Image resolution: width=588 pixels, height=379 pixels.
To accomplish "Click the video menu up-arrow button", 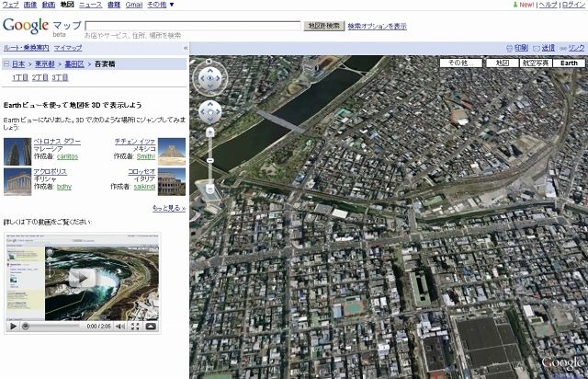I will coord(151,327).
